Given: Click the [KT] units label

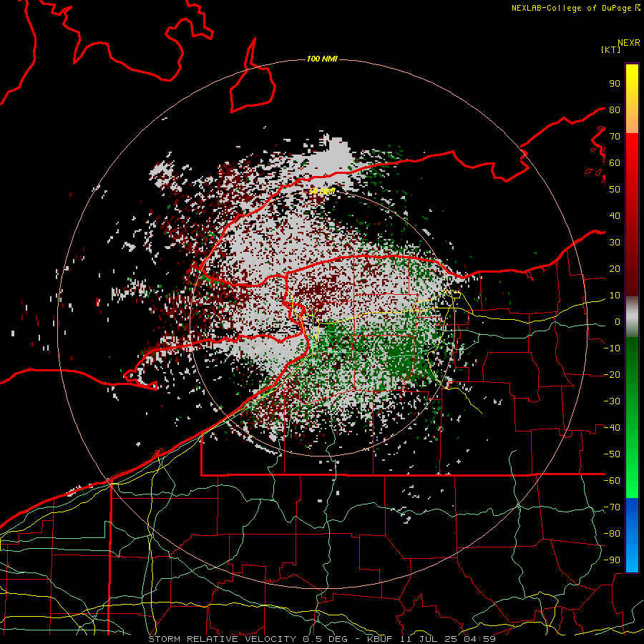Looking at the screenshot, I should click(611, 49).
